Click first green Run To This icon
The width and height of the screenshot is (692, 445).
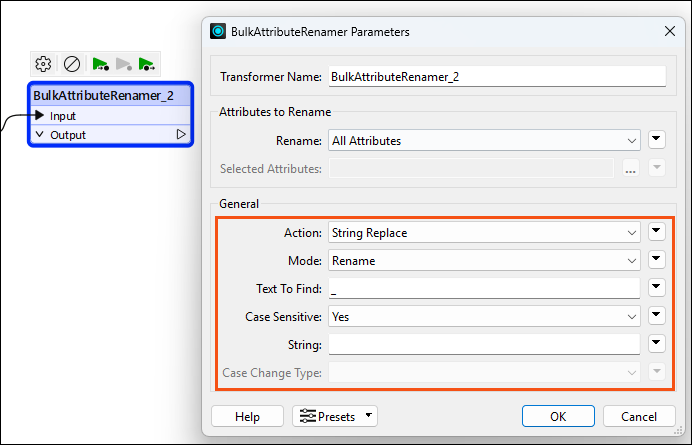101,64
